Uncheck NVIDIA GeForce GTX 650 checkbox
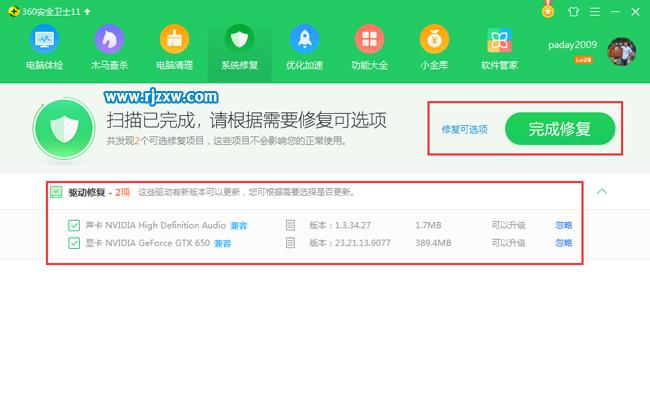650x410 pixels. [x=74, y=243]
